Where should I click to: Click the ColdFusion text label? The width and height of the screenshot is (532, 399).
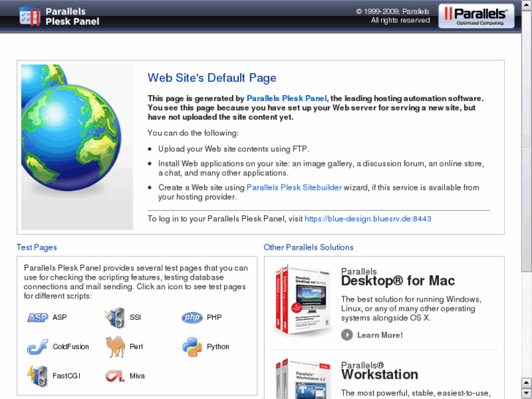pos(70,347)
